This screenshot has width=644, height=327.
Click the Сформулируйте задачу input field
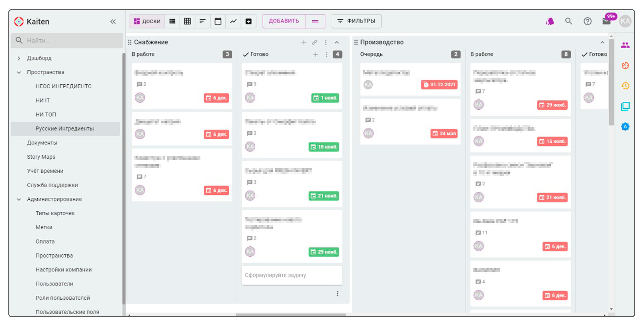click(292, 275)
